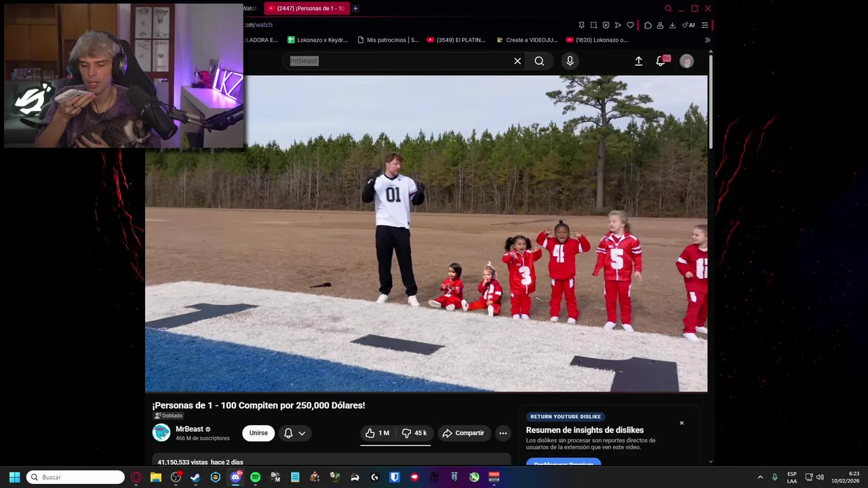The height and width of the screenshot is (488, 868).
Task: Open the system tray volume icon
Action: 820,477
